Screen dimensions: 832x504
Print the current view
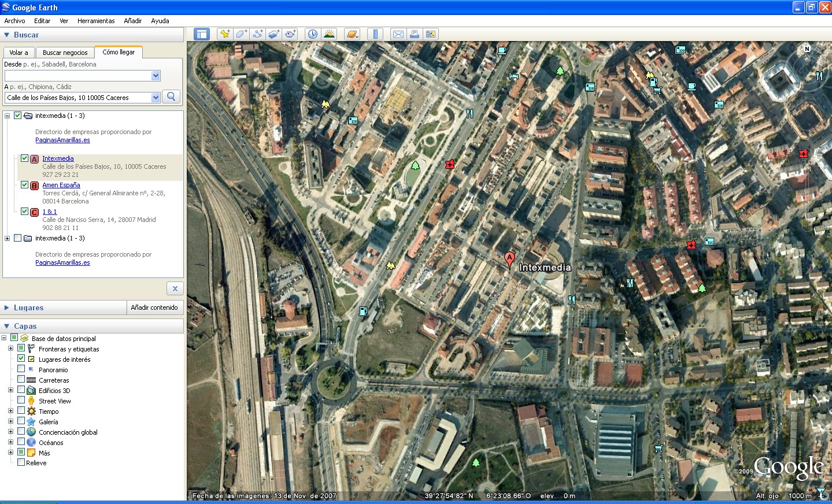(415, 34)
